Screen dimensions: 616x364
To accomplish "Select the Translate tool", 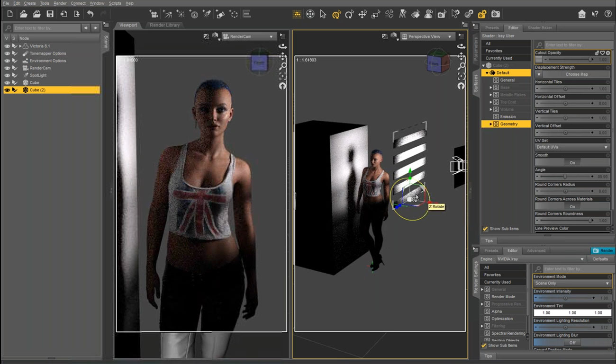I will (362, 14).
